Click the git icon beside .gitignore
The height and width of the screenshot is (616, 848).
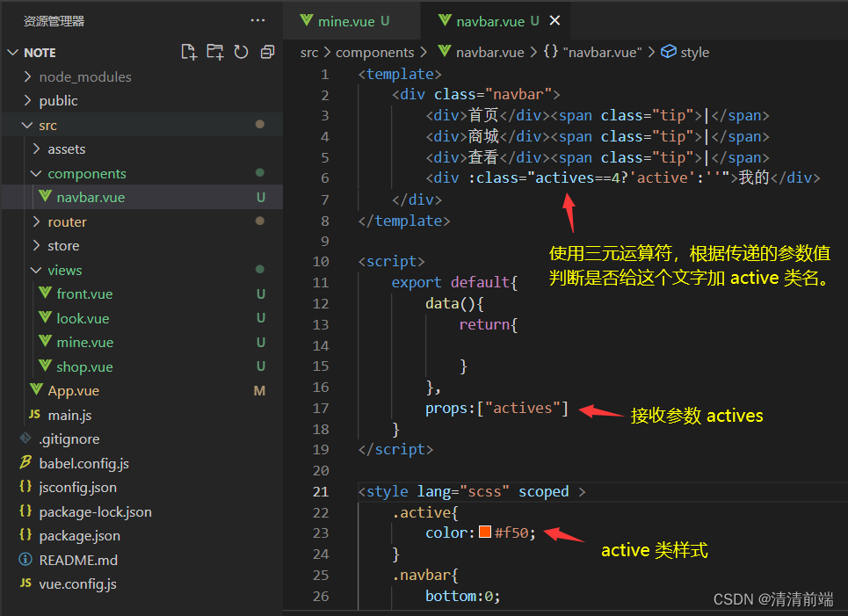tap(25, 438)
